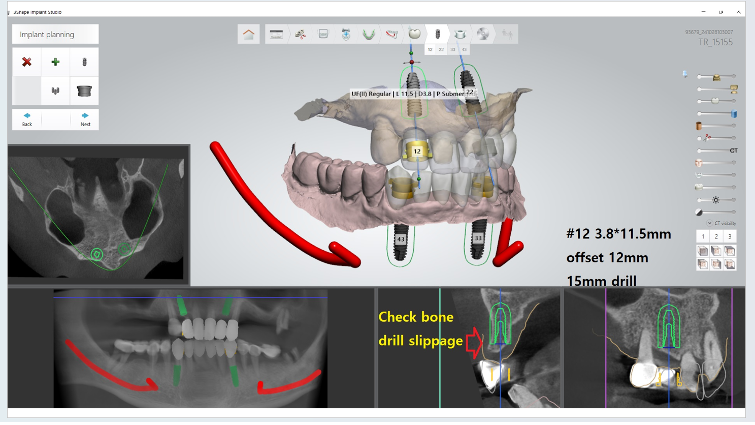This screenshot has height=425, width=755.
Task: Click the axial CT slice thumbnail view
Action: [98, 215]
